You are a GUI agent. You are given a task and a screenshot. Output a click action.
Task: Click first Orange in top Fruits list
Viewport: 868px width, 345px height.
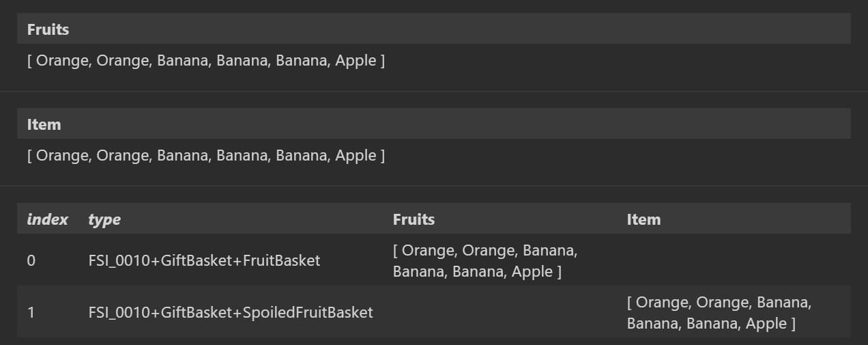(x=63, y=61)
